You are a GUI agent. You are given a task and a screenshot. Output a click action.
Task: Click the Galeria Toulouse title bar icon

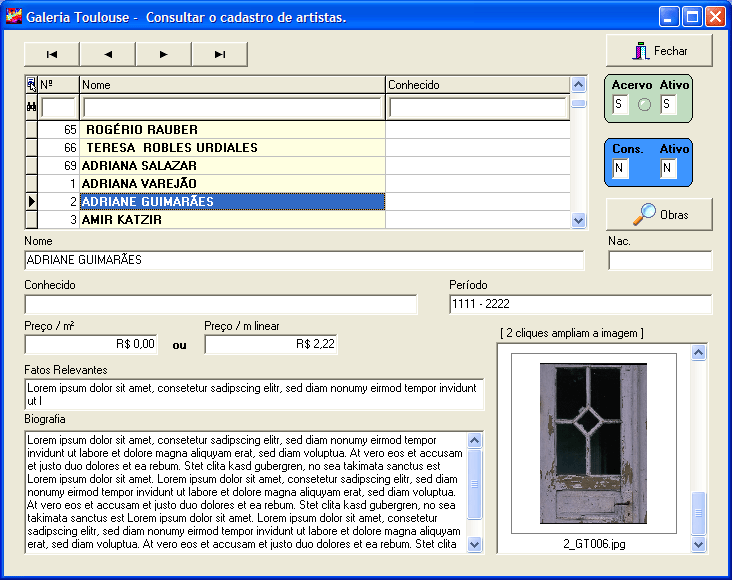click(14, 16)
